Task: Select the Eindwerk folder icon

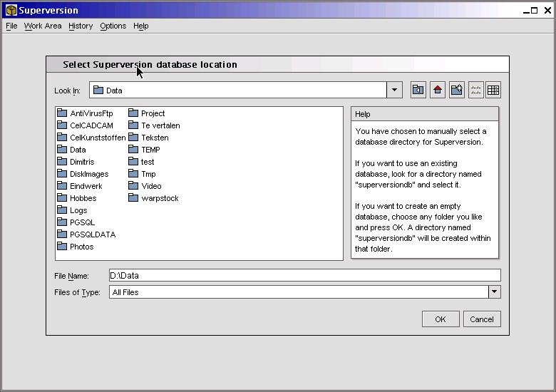Action: pos(62,186)
